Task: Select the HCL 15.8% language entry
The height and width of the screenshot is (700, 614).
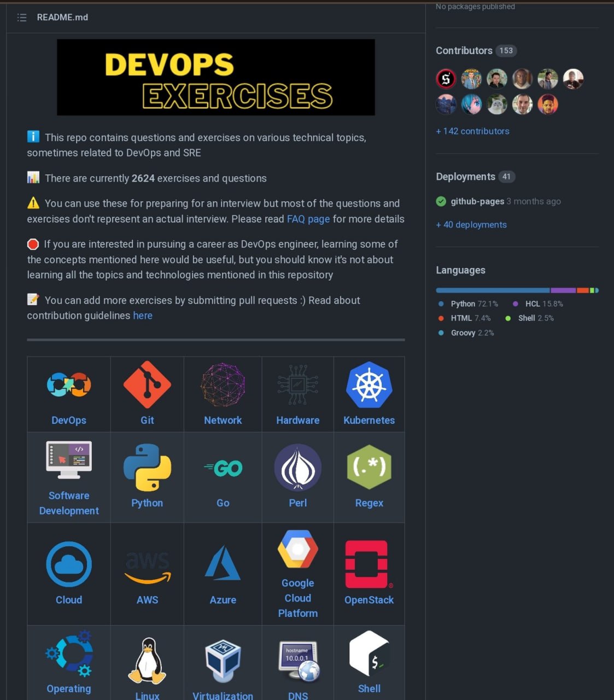Action: [538, 304]
